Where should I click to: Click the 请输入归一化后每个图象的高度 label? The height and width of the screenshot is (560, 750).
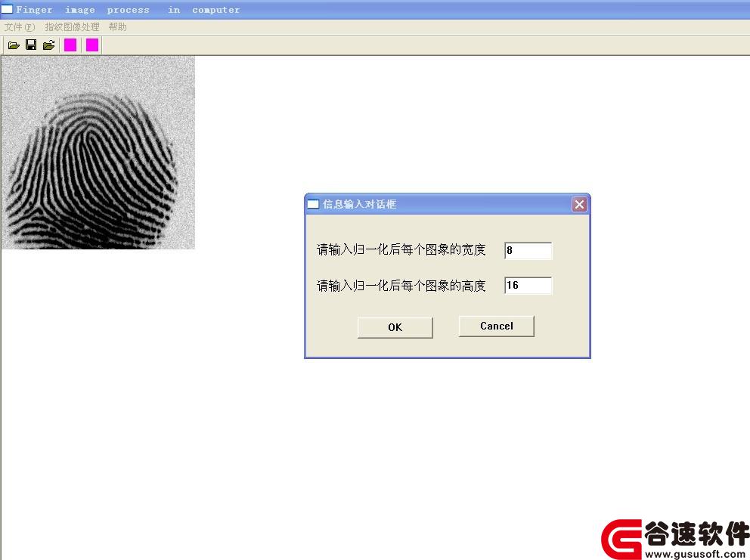(401, 286)
